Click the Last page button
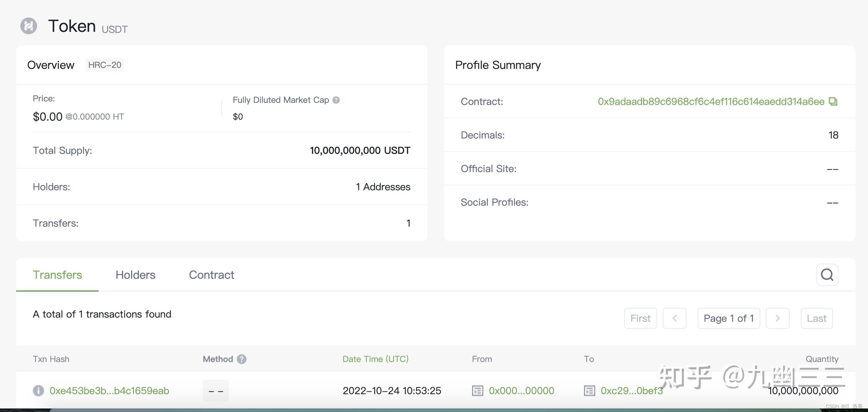This screenshot has width=868, height=412. tap(817, 318)
